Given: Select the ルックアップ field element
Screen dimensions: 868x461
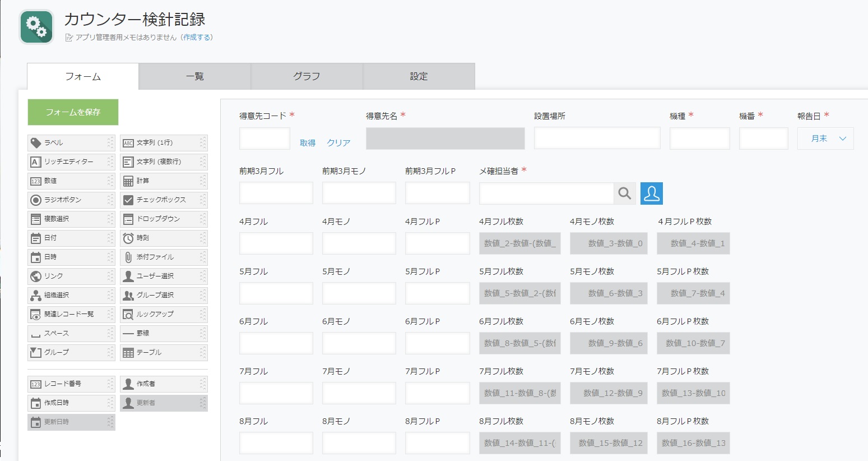Looking at the screenshot, I should click(163, 314).
